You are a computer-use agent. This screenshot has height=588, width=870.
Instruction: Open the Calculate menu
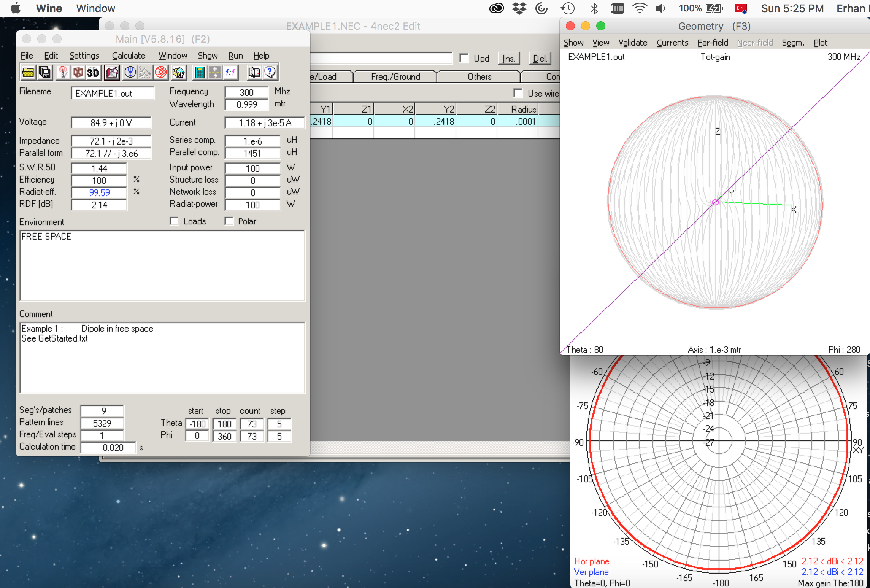tap(129, 56)
